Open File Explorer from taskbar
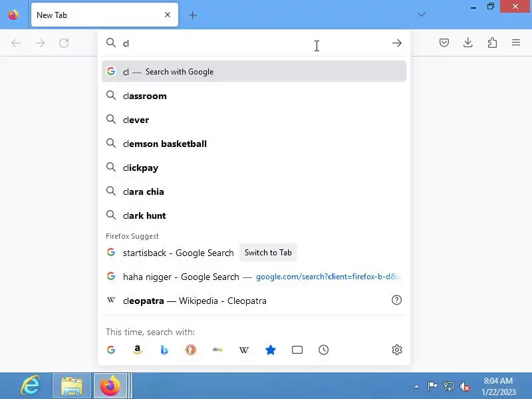 click(x=72, y=386)
